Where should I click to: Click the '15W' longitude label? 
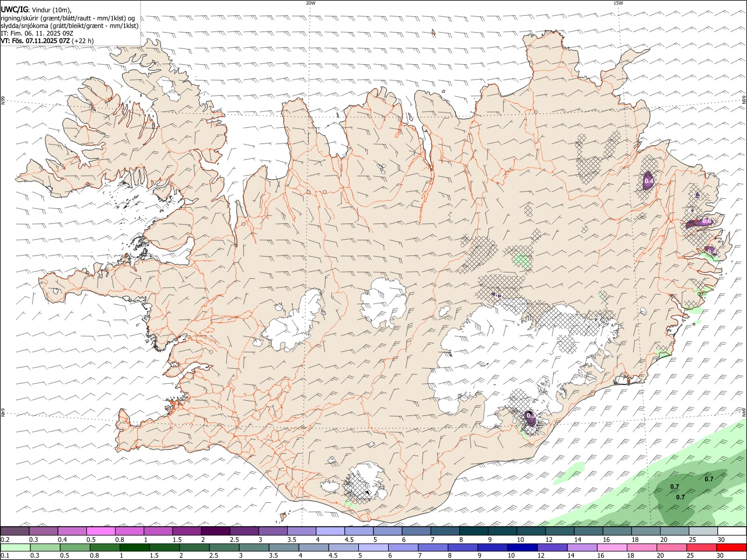[617, 3]
